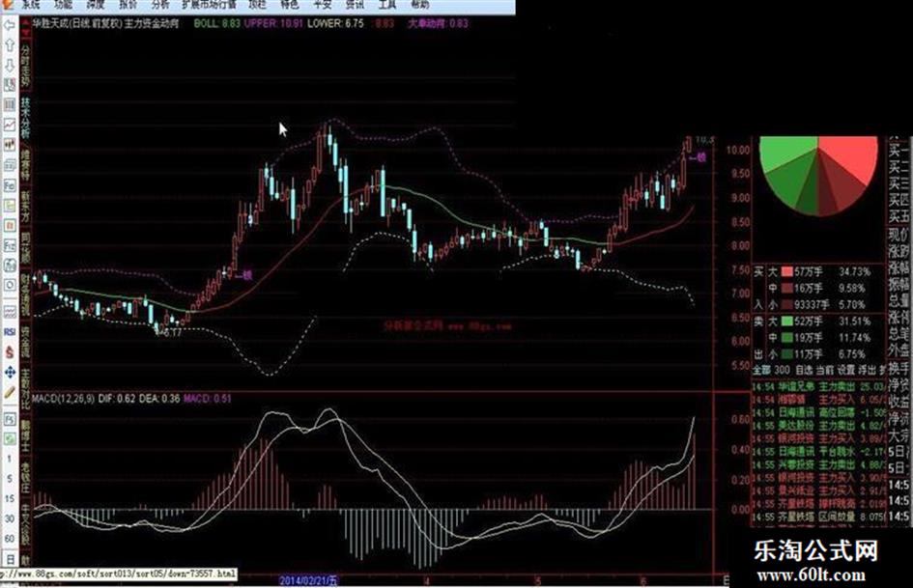Viewport: 913px width, 588px height.
Task: Click the bright green large-sell color swatch
Action: click(x=787, y=321)
